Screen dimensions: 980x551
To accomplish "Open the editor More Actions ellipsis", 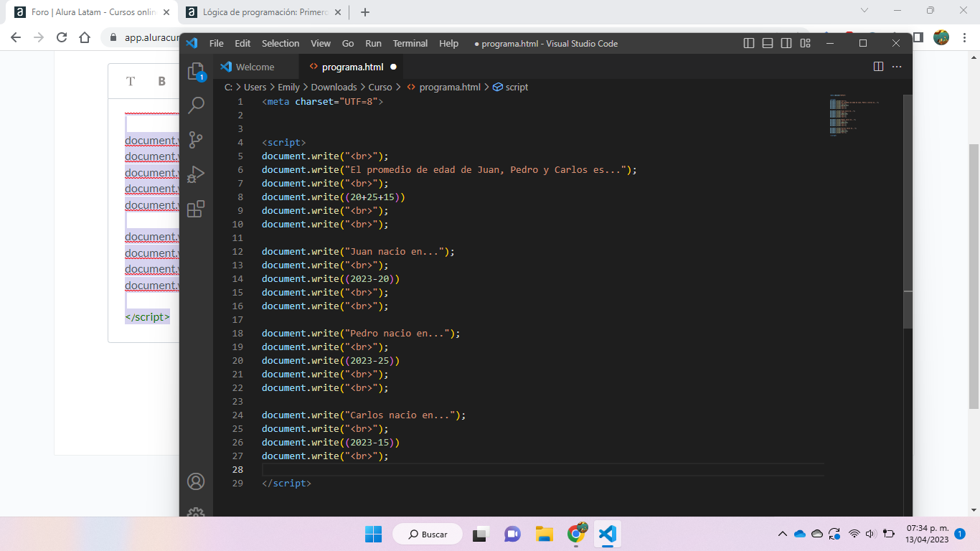I will [x=897, y=67].
